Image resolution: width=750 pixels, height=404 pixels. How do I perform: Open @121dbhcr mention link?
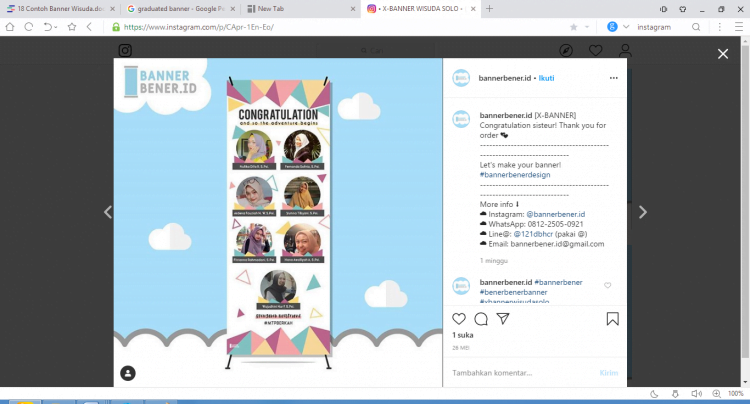[533, 234]
